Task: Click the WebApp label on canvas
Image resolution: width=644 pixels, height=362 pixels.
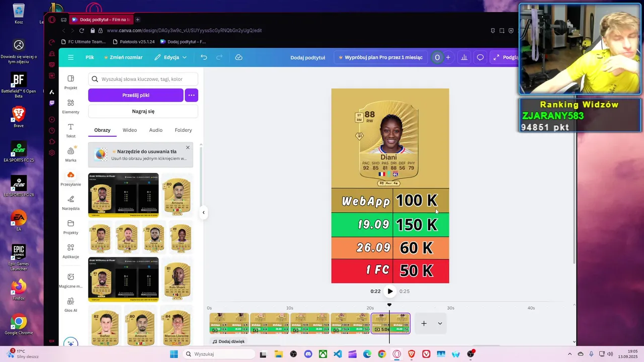Action: (x=366, y=202)
